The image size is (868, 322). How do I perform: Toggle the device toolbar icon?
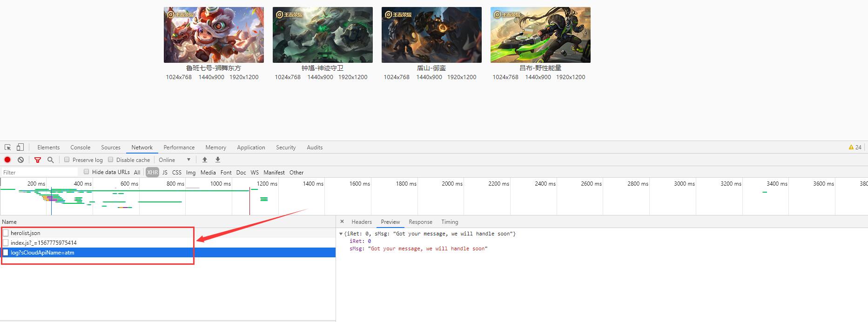(20, 148)
